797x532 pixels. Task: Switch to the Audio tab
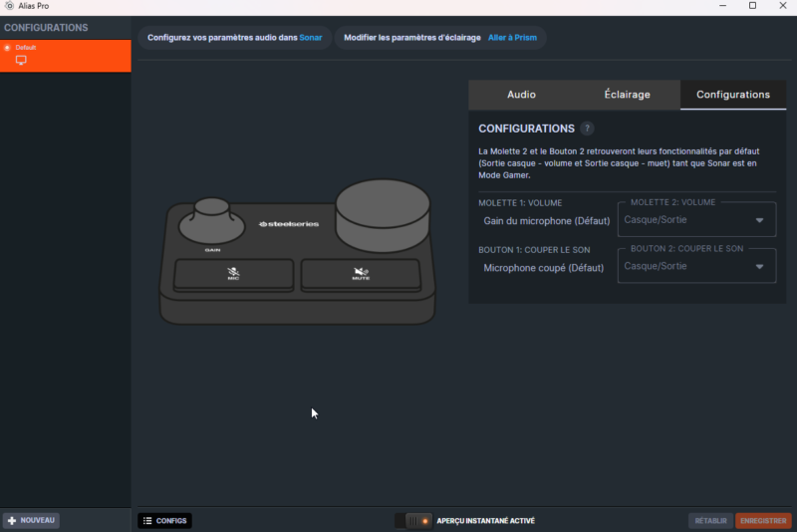[521, 95]
